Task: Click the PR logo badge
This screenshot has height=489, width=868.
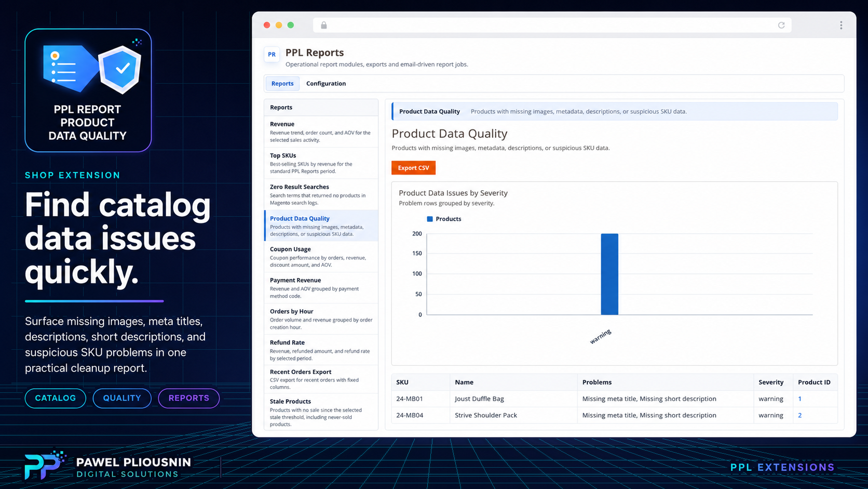Action: click(x=272, y=55)
